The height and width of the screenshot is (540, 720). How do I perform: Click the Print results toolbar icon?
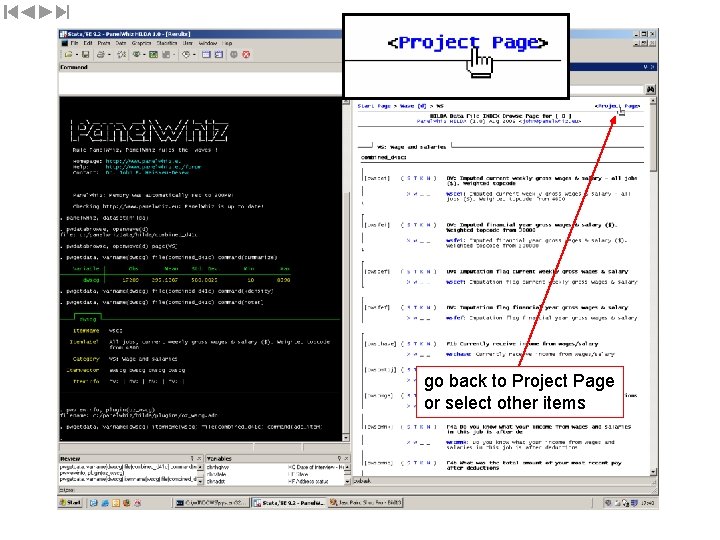coord(101,55)
